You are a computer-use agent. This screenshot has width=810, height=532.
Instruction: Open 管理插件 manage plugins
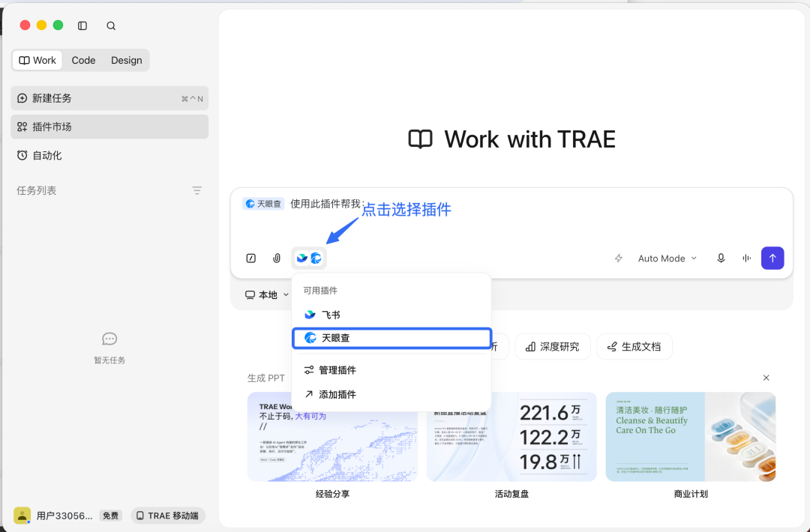[x=391, y=370]
